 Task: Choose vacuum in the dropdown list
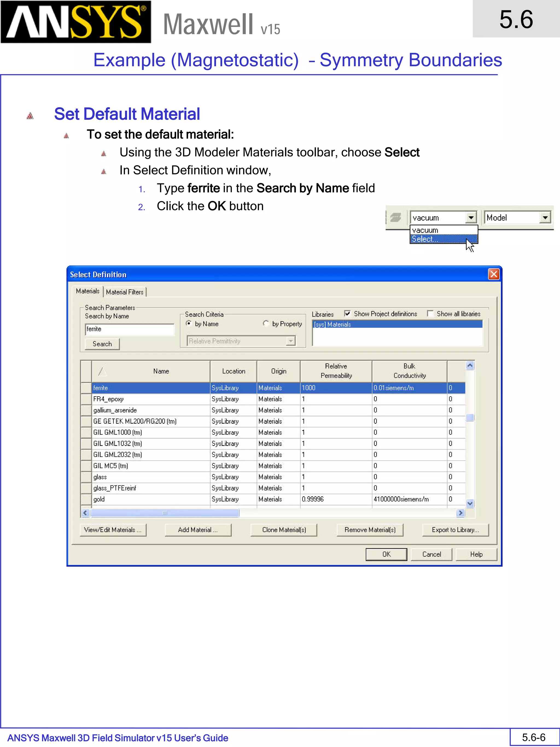pos(444,230)
